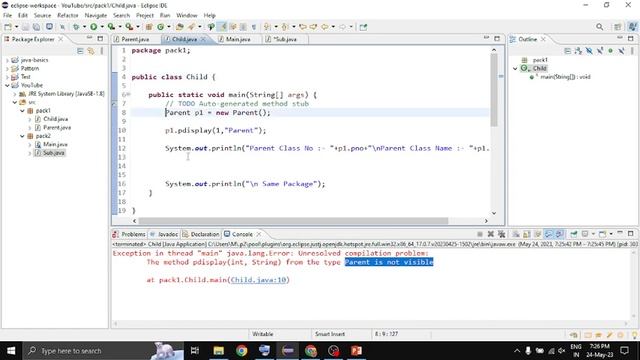
Task: Click Remove All Terminated Launches icon in Console
Action: click(502, 234)
